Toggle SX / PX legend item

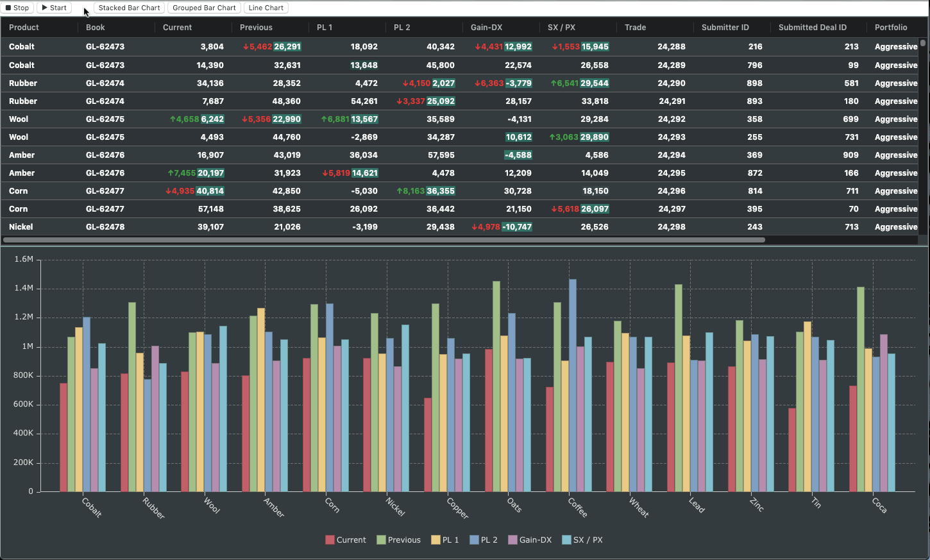[x=582, y=540]
